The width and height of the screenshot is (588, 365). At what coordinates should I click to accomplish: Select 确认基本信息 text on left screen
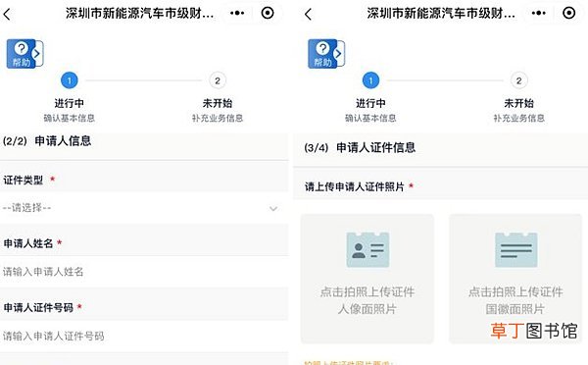69,118
